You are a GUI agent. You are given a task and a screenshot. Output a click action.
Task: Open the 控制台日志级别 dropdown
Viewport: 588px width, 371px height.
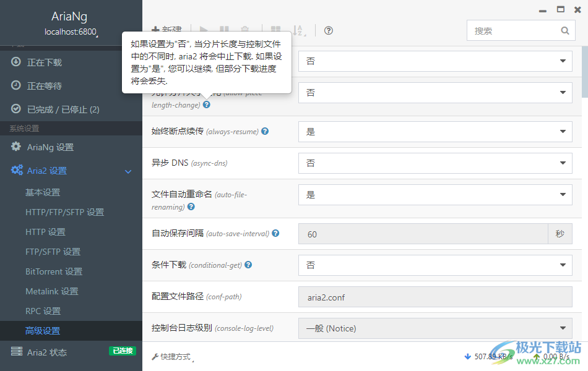click(x=435, y=328)
